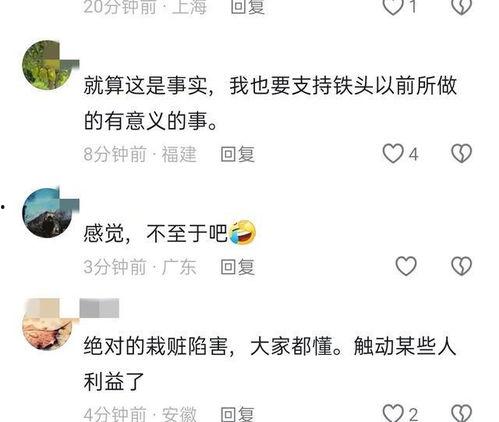Open the green plant avatar profile
499x422 pixels.
[47, 65]
